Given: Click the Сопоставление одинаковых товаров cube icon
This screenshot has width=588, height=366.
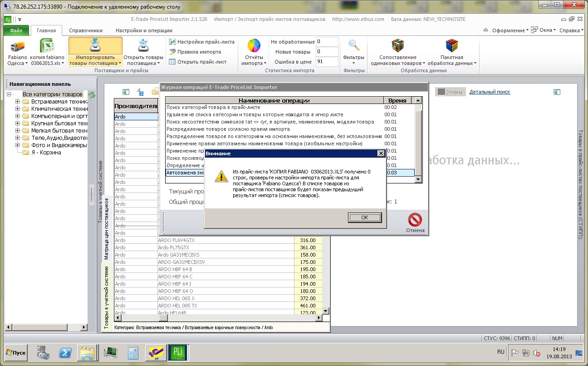Looking at the screenshot, I should pos(398,46).
